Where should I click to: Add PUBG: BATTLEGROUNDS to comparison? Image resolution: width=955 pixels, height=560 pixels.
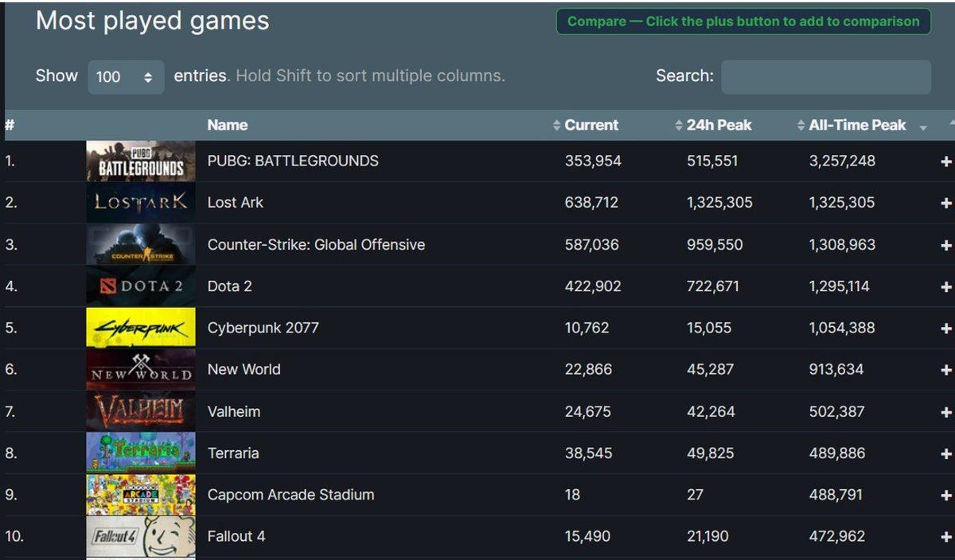[947, 161]
